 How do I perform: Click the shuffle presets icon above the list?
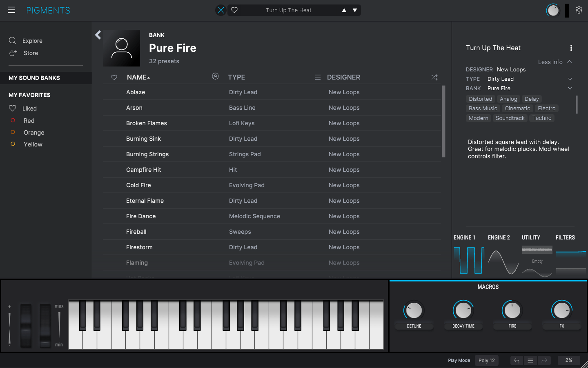pyautogui.click(x=434, y=77)
